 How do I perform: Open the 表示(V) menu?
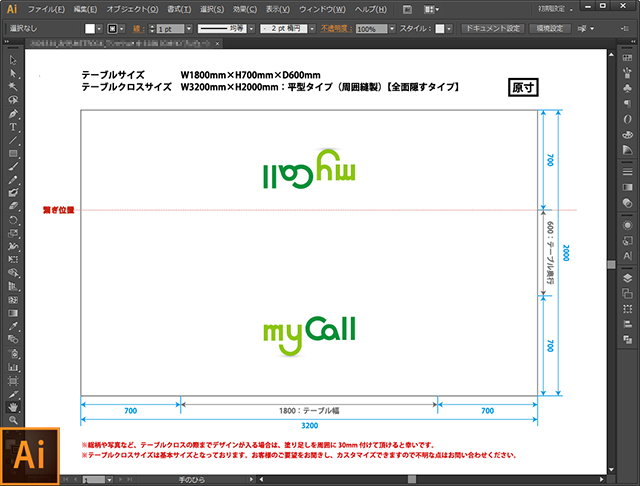[278, 9]
